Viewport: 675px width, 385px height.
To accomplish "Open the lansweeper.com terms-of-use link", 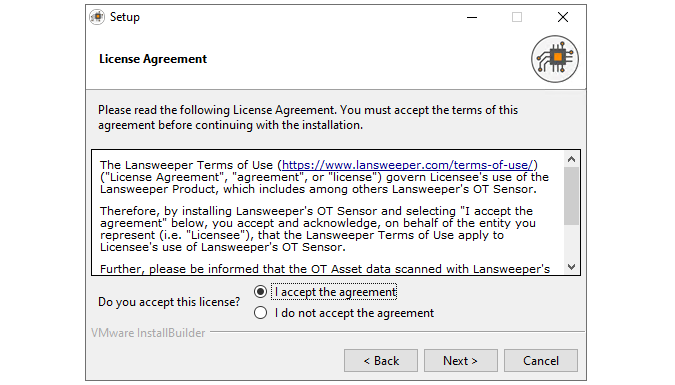I will point(408,165).
